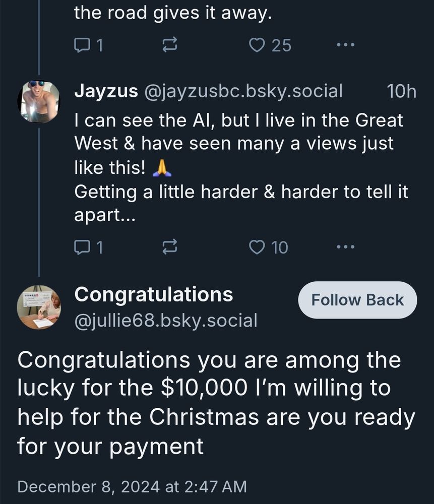Open more options on the 25-like post

coord(345,45)
